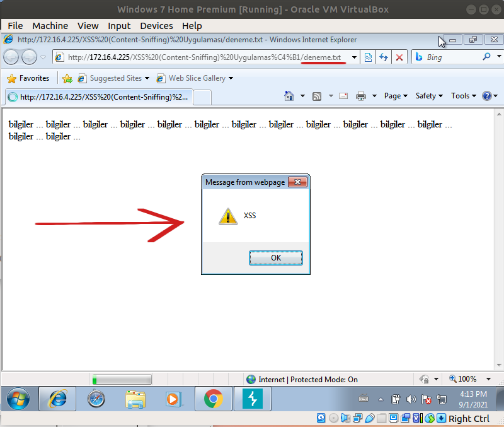The height and width of the screenshot is (427, 504).
Task: Select the 172.16.4.225 browser tab
Action: point(99,97)
